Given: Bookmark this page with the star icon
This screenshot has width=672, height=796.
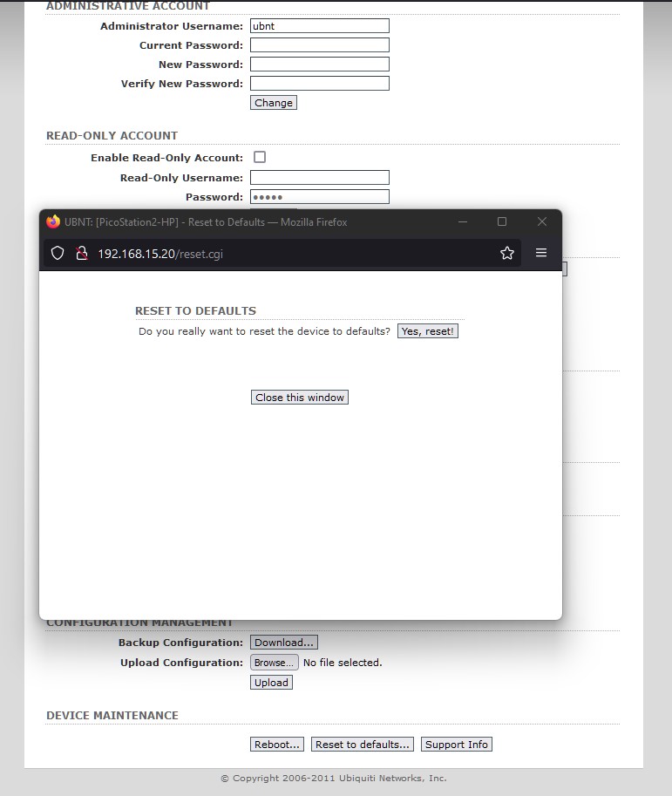Looking at the screenshot, I should 507,253.
